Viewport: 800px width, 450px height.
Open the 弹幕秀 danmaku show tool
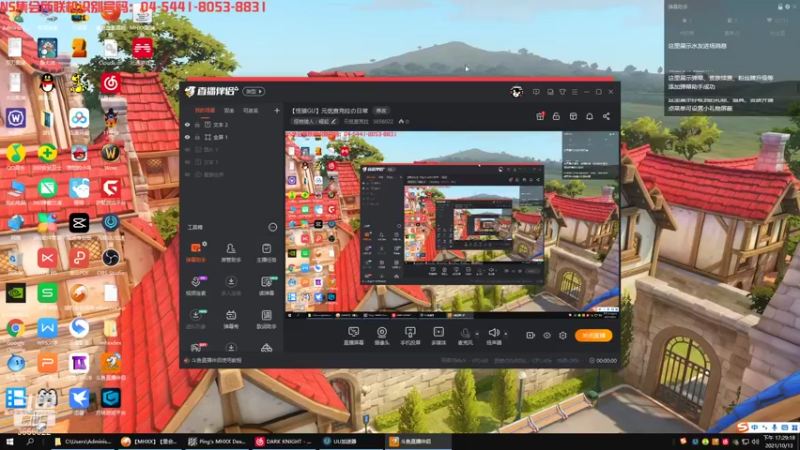point(231,319)
